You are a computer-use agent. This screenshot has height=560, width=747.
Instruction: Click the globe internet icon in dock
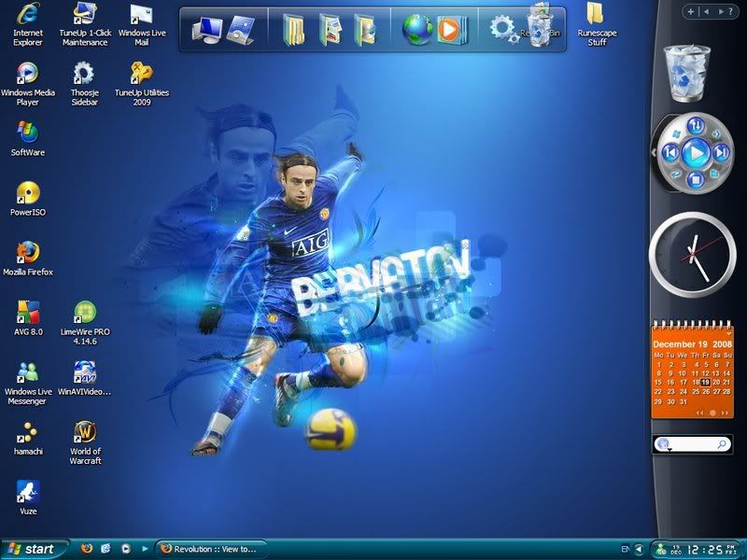pyautogui.click(x=416, y=30)
